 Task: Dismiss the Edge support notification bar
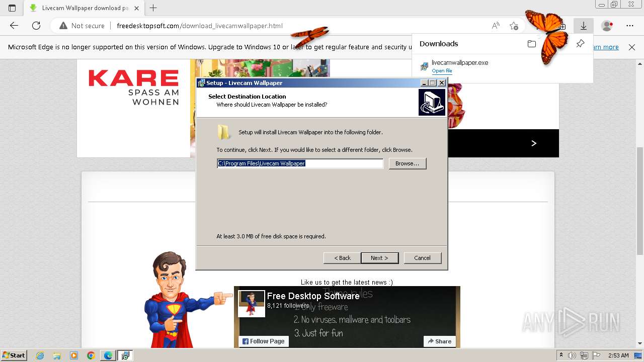(632, 47)
